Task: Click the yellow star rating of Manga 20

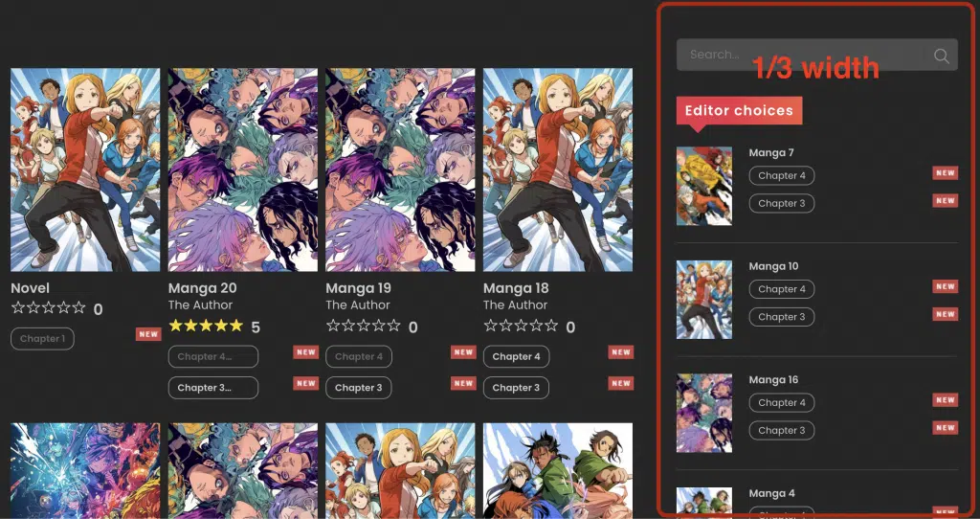Action: tap(206, 326)
